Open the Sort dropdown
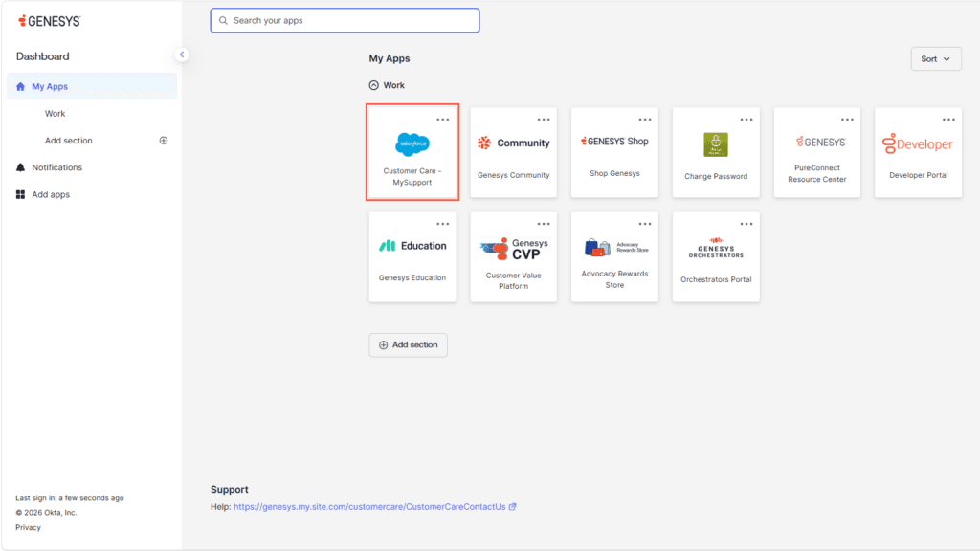980x551 pixels. point(936,58)
